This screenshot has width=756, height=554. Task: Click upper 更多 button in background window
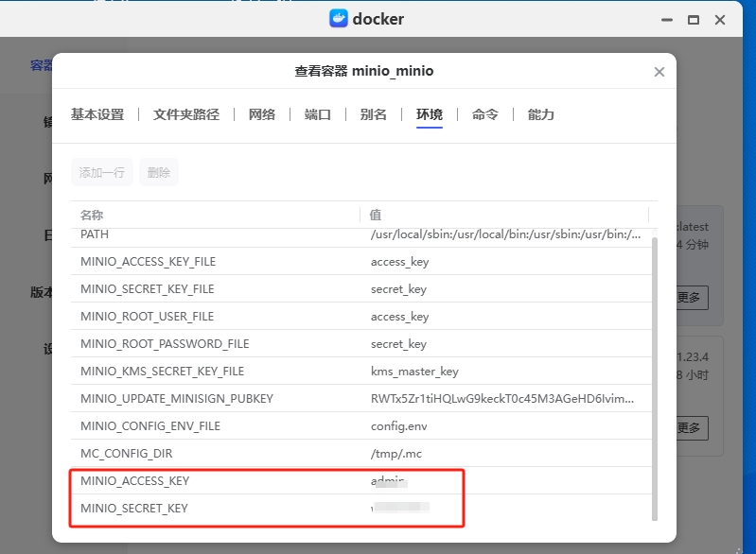693,298
